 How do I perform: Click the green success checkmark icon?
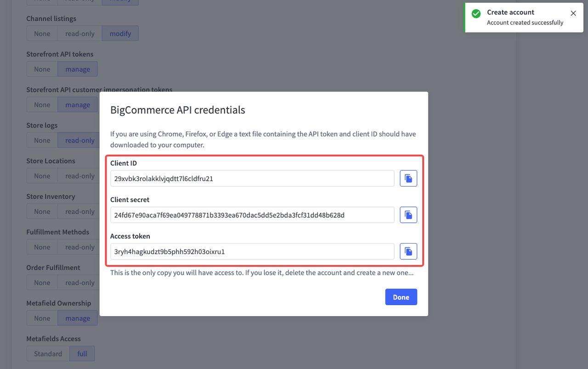click(x=476, y=14)
